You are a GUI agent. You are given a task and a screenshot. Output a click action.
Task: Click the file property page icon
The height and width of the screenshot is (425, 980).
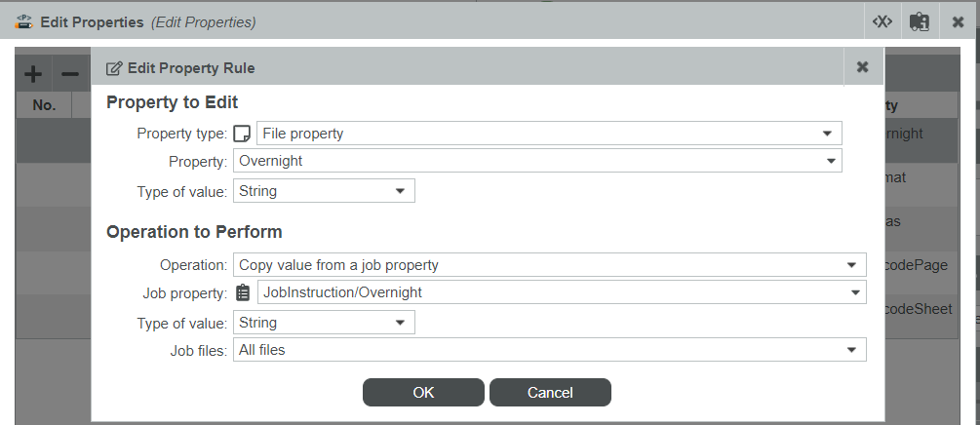[242, 134]
